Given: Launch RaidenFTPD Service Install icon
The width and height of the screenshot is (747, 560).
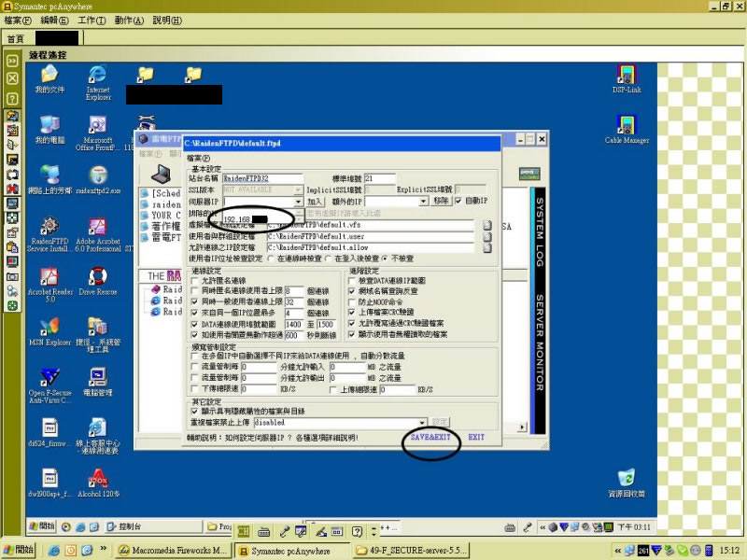Looking at the screenshot, I should click(49, 234).
